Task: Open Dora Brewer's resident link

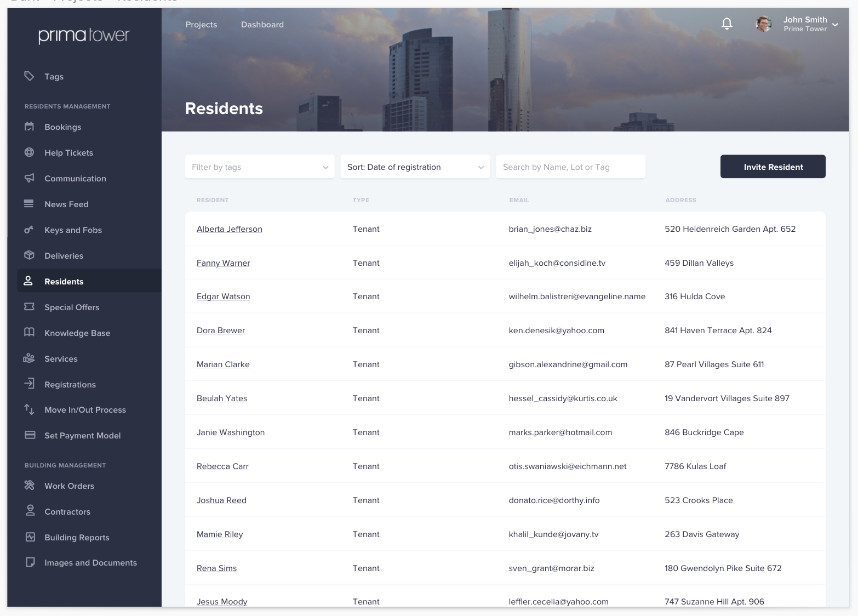Action: pyautogui.click(x=221, y=330)
